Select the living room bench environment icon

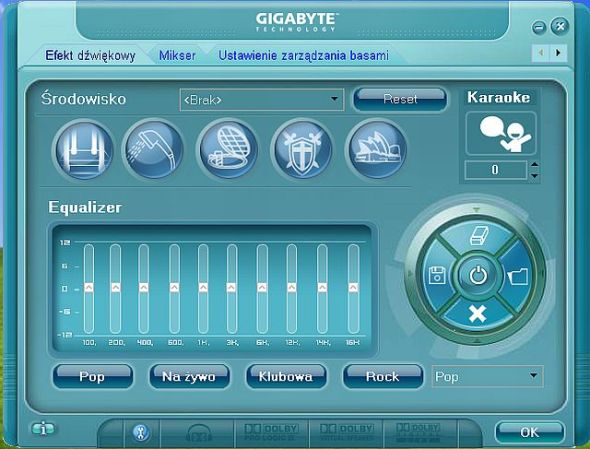pos(84,150)
